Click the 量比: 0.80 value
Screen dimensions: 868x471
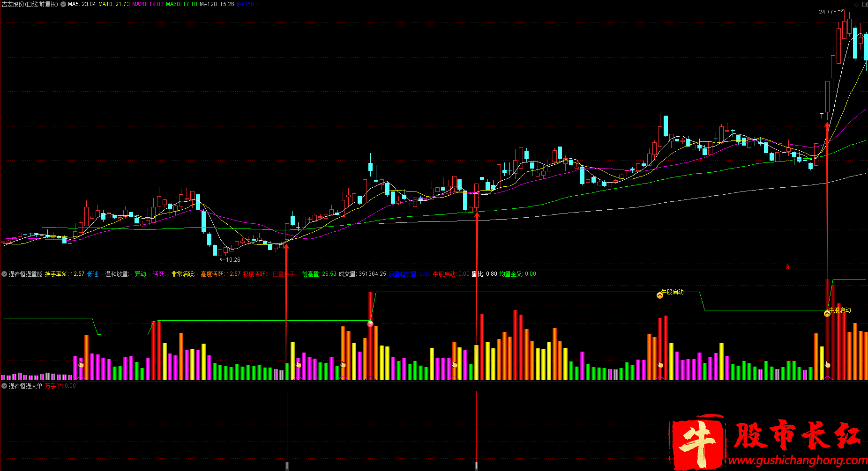coord(484,274)
